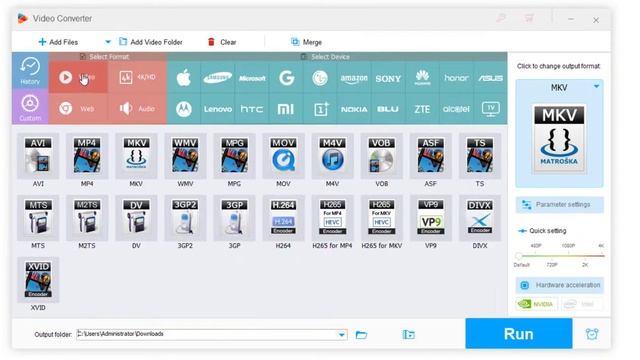
Task: Select the TS format icon
Action: pos(480,156)
